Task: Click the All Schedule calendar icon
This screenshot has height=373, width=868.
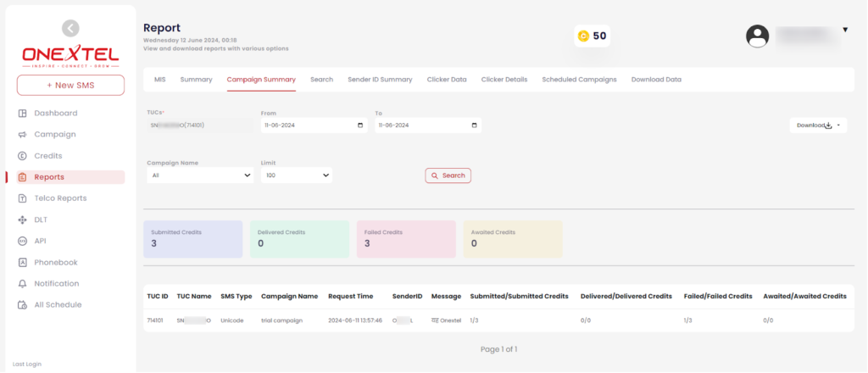Action: [23, 305]
